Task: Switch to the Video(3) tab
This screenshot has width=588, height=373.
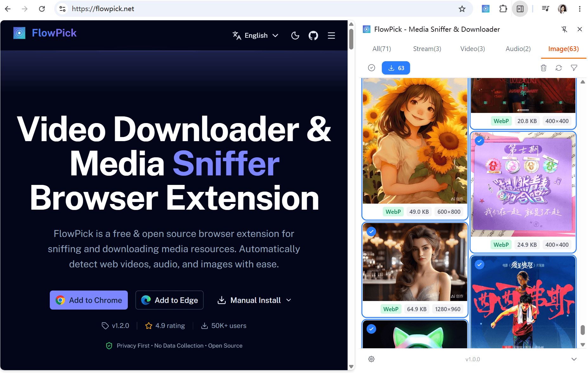Action: [x=473, y=49]
